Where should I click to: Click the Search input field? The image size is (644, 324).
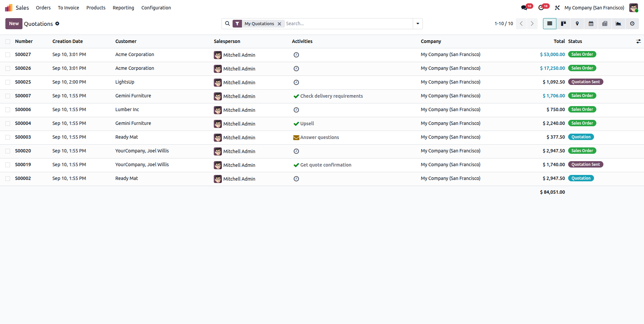(348, 24)
